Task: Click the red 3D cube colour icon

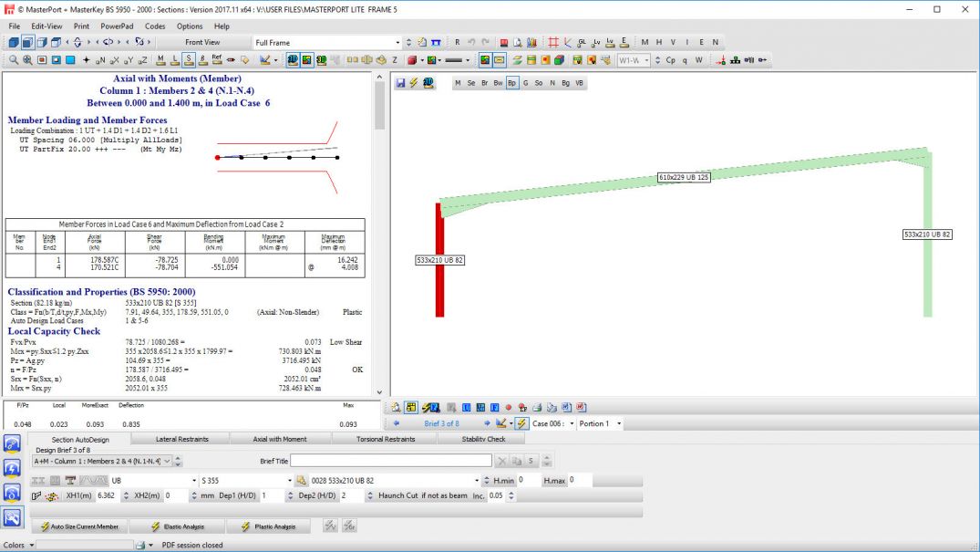Action: [x=412, y=60]
